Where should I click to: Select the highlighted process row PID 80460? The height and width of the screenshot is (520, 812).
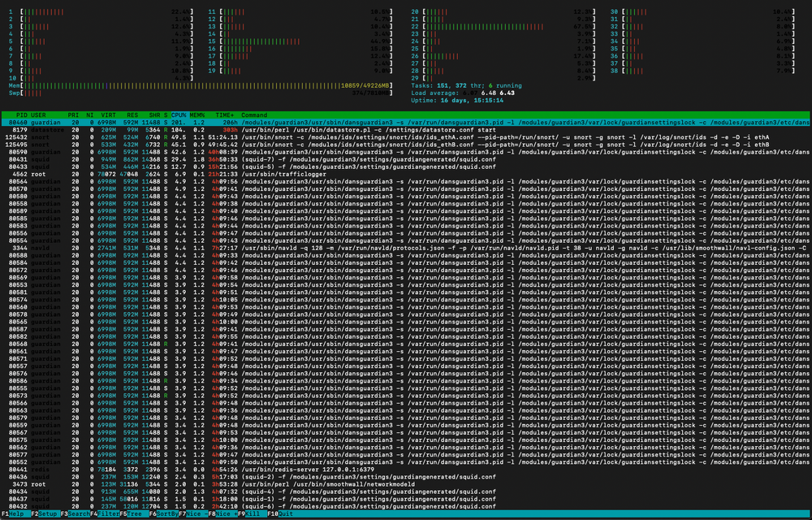tap(405, 122)
